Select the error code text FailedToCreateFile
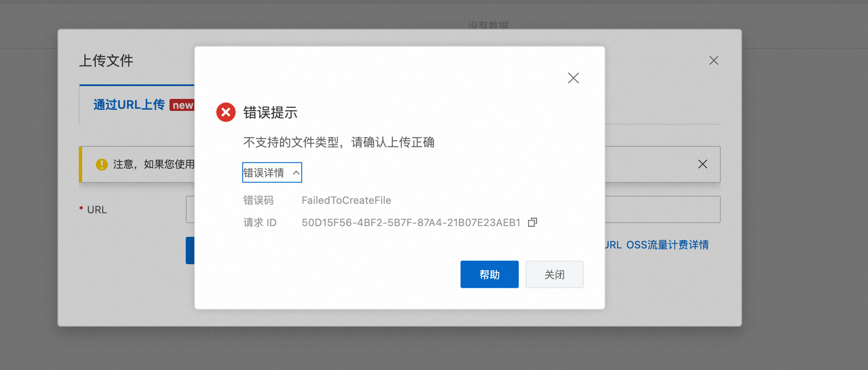The height and width of the screenshot is (370, 868). pyautogui.click(x=346, y=200)
